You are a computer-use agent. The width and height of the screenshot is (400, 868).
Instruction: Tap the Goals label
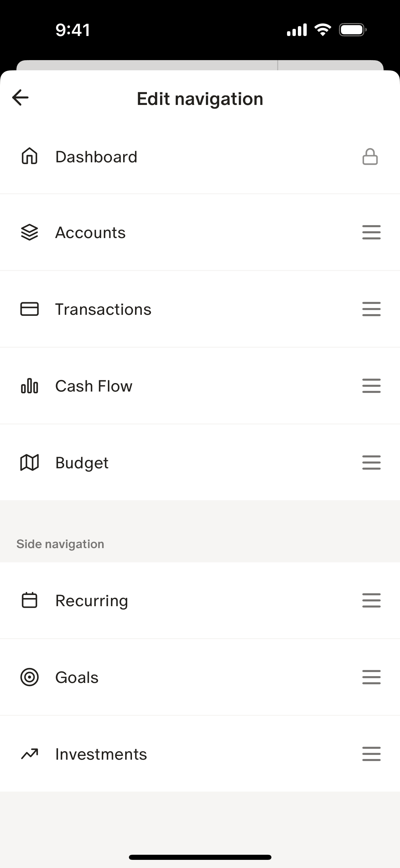(77, 677)
